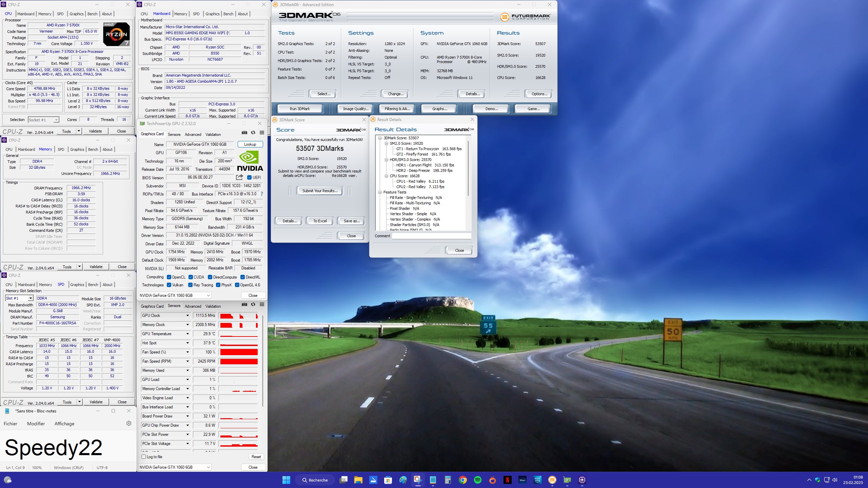Toggle the CUDA checkbox
The image size is (868, 488).
[191, 277]
